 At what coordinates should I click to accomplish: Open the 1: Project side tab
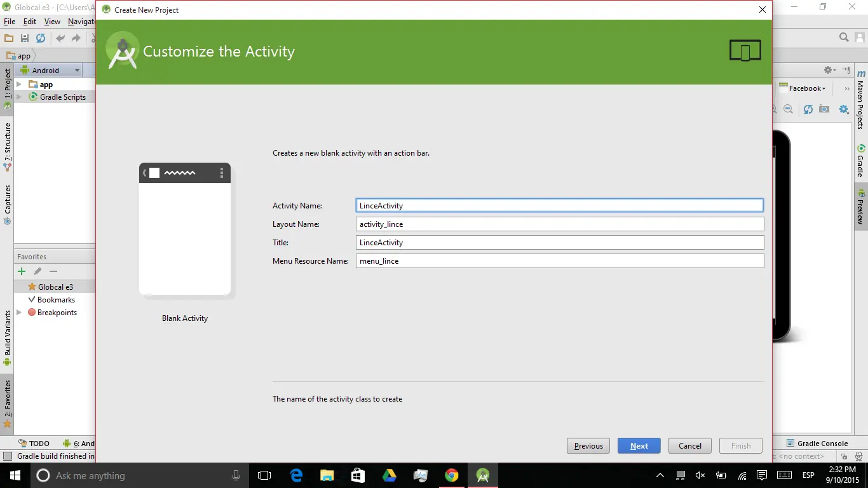click(7, 88)
